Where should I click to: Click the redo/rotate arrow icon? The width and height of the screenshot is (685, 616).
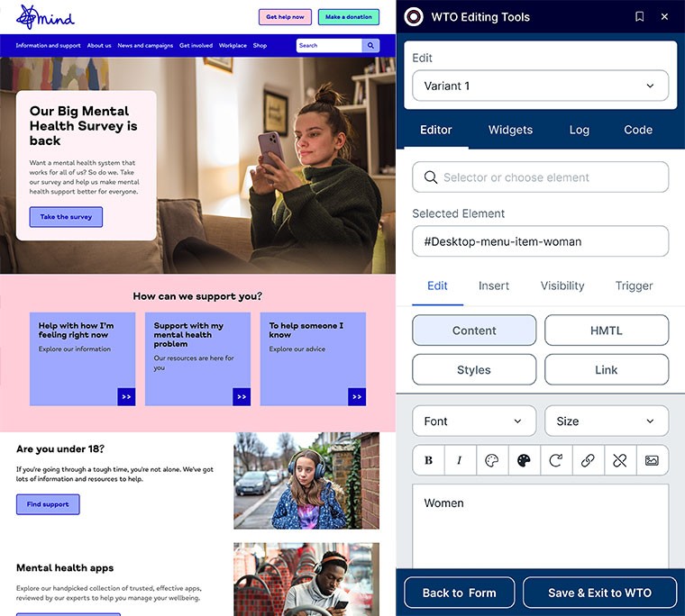[x=556, y=460]
